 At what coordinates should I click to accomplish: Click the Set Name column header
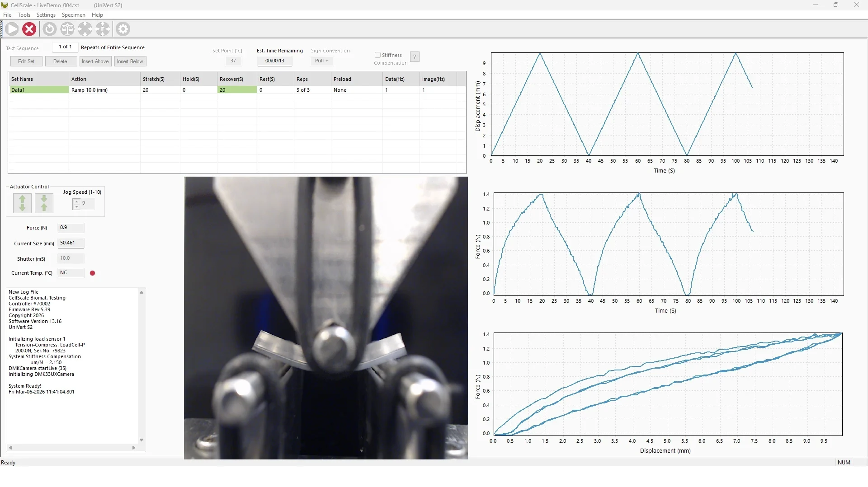pos(39,79)
